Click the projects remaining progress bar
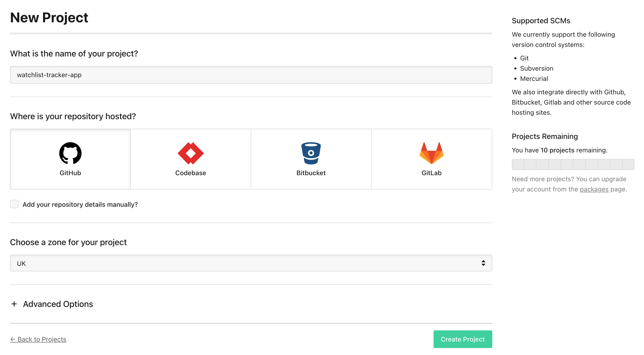This screenshot has height=355, width=644. coord(572,164)
